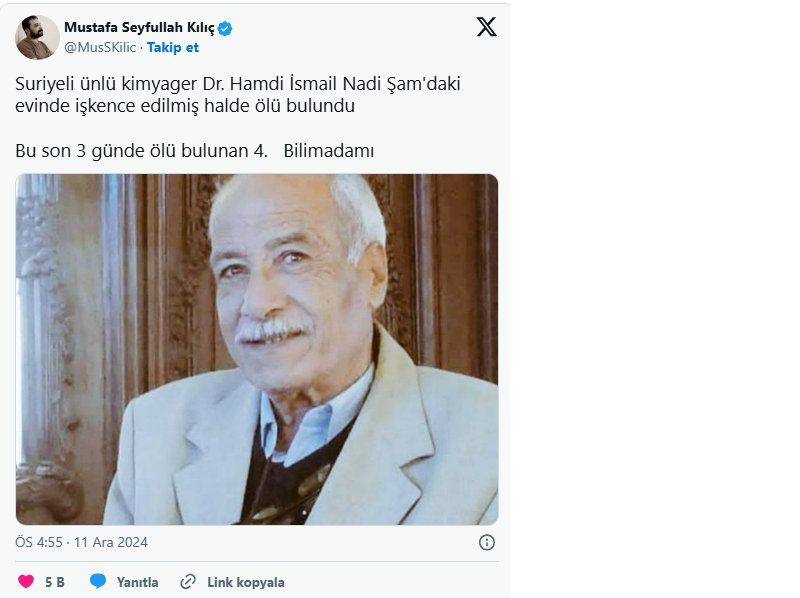Follow the account via Takip et
The height and width of the screenshot is (598, 800).
pos(173,47)
